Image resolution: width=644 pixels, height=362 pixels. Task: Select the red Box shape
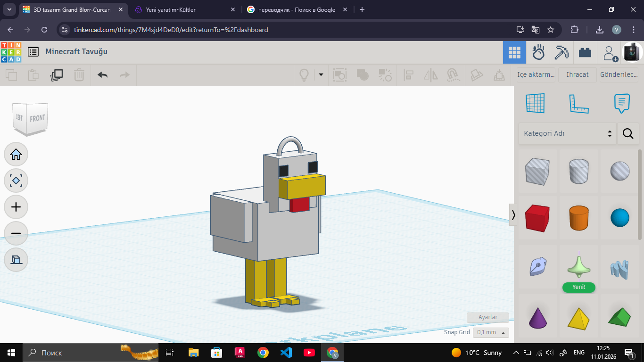(x=537, y=218)
